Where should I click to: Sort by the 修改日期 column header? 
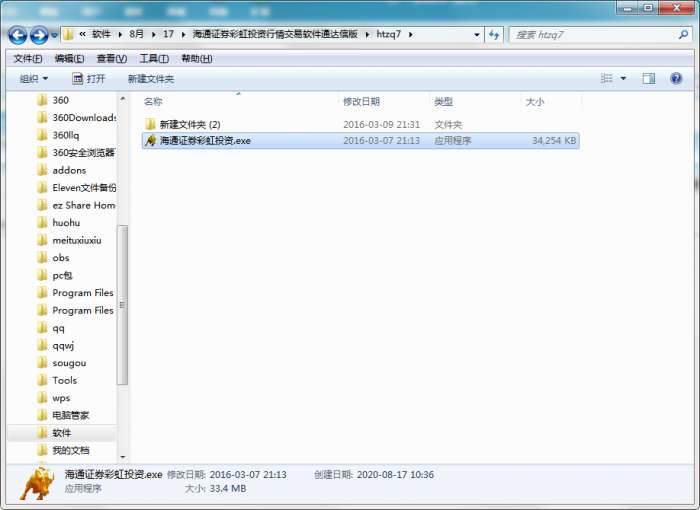pos(361,102)
